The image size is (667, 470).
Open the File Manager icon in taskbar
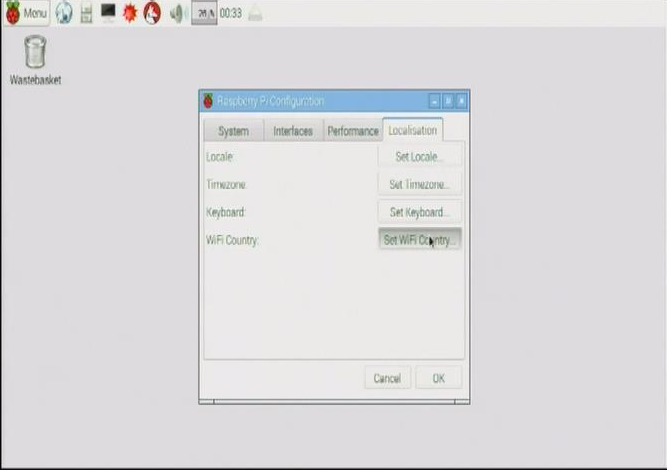pos(86,13)
